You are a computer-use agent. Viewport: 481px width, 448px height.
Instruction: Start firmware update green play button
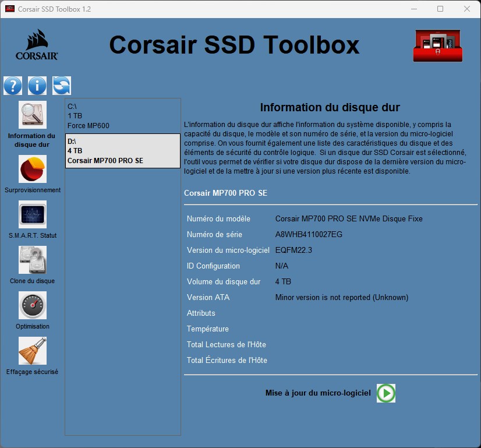click(x=386, y=393)
